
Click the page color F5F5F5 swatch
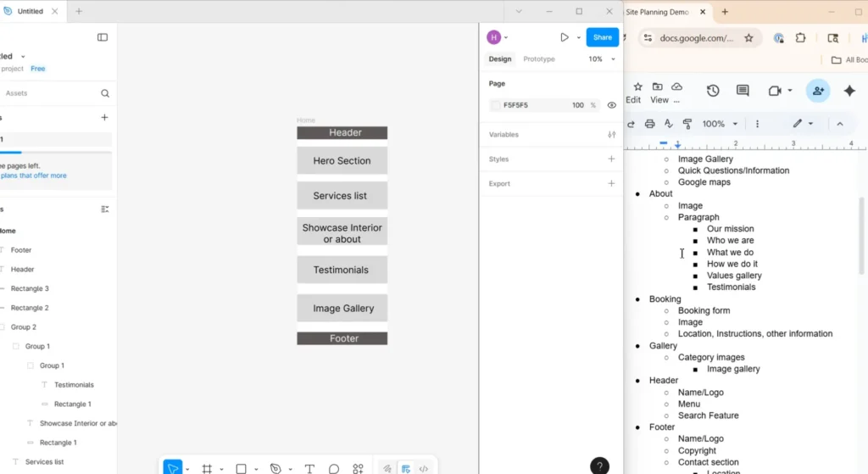tap(496, 105)
